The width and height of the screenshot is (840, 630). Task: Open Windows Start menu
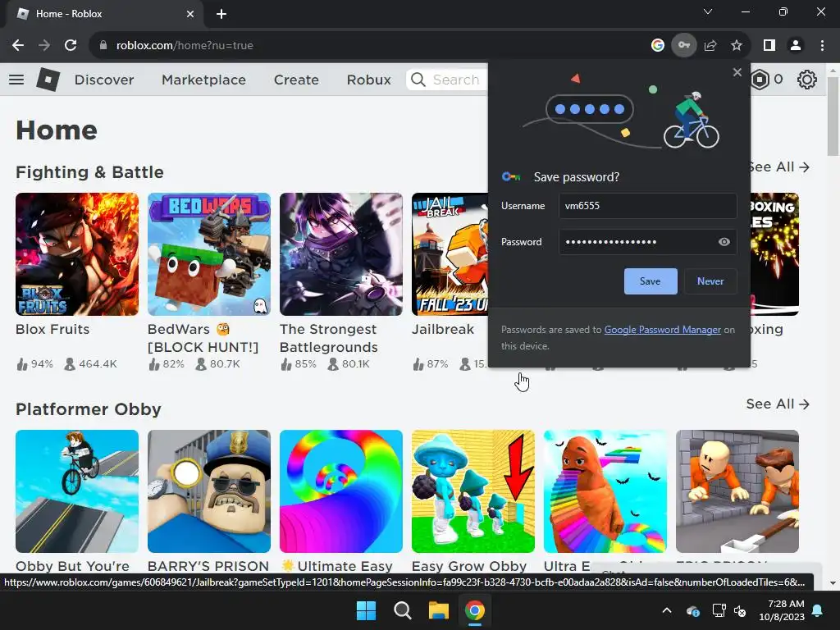click(367, 610)
